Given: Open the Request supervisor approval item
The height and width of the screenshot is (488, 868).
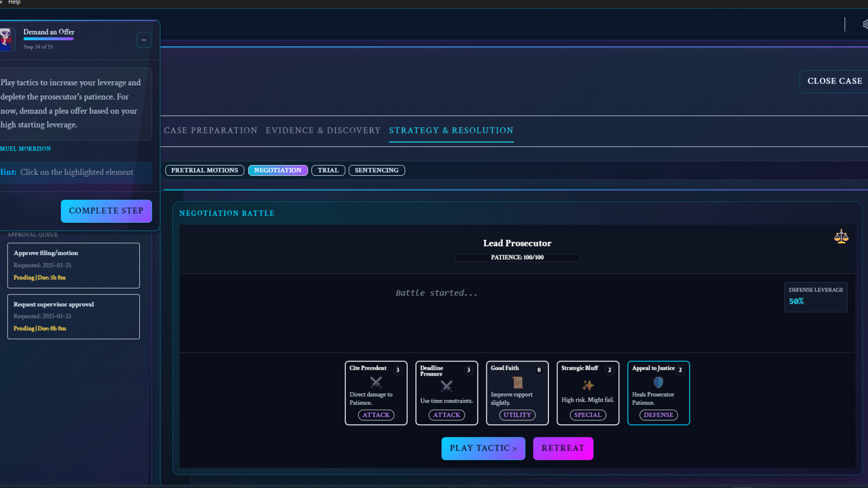Looking at the screenshot, I should (x=73, y=316).
